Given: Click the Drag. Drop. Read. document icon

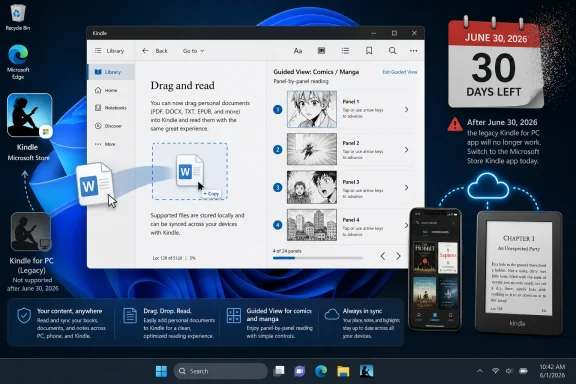Looking at the screenshot, I should [x=130, y=316].
